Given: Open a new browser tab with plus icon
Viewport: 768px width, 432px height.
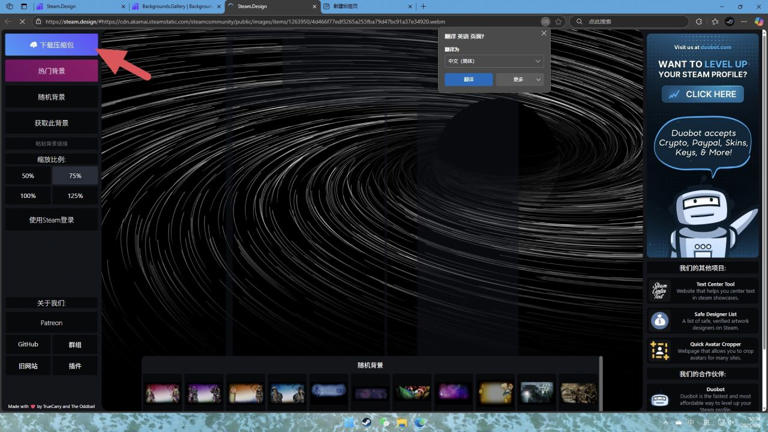Looking at the screenshot, I should pyautogui.click(x=423, y=6).
